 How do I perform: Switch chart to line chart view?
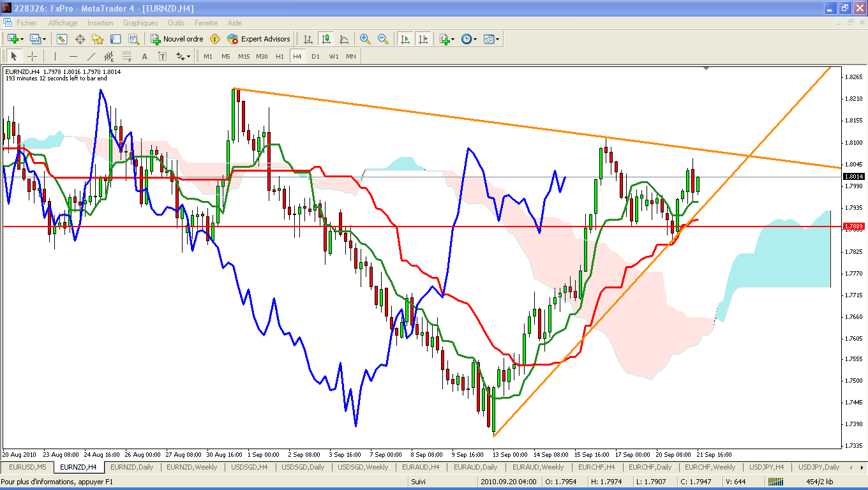(x=344, y=39)
